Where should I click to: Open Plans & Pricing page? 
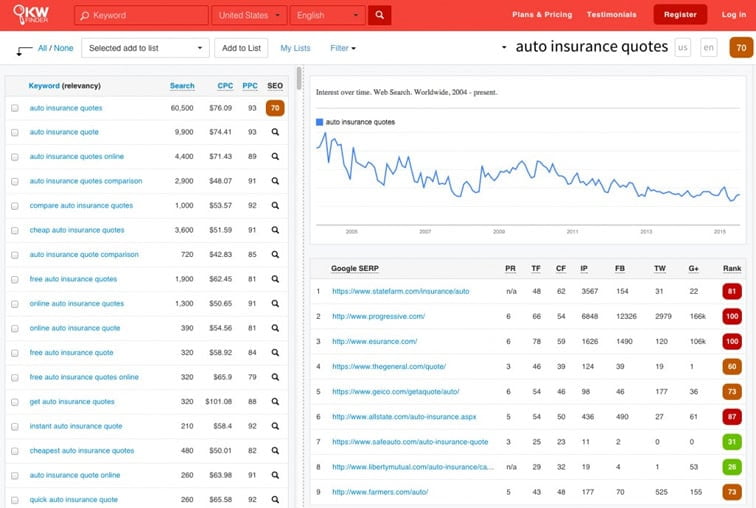pyautogui.click(x=542, y=14)
